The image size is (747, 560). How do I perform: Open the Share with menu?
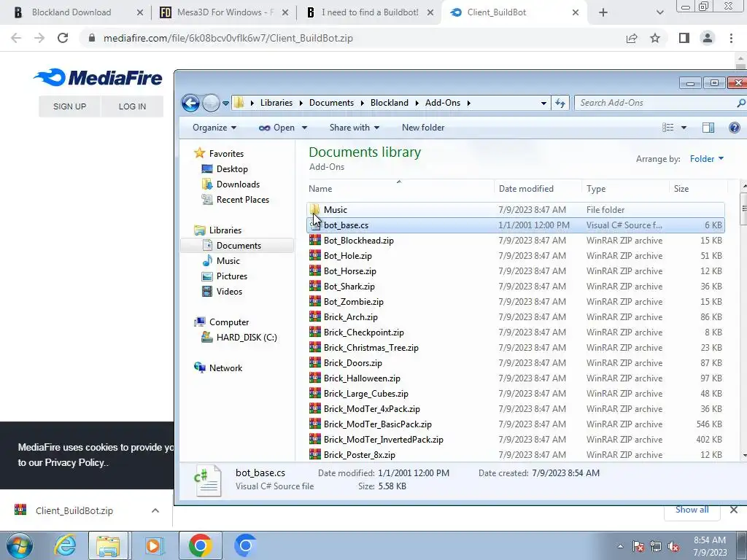(355, 128)
